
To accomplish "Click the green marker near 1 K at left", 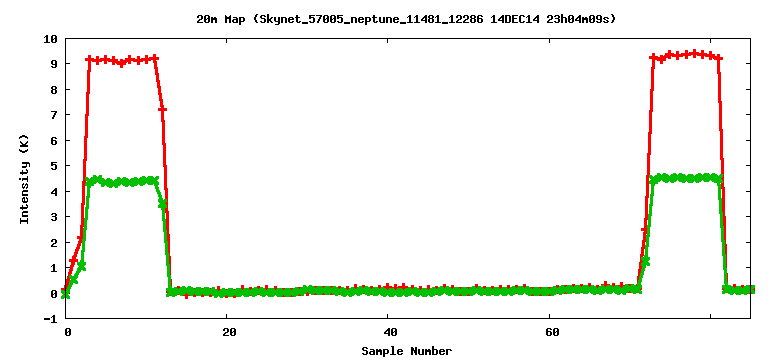I will click(x=82, y=266).
